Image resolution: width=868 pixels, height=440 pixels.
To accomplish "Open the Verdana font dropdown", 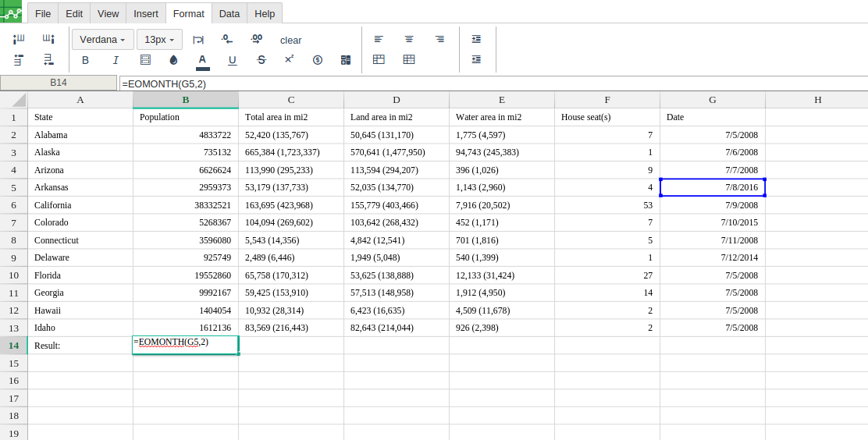I will [x=102, y=40].
